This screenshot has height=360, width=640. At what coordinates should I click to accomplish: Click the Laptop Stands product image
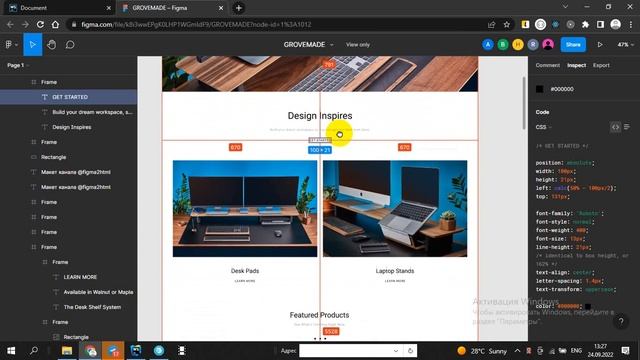click(395, 209)
